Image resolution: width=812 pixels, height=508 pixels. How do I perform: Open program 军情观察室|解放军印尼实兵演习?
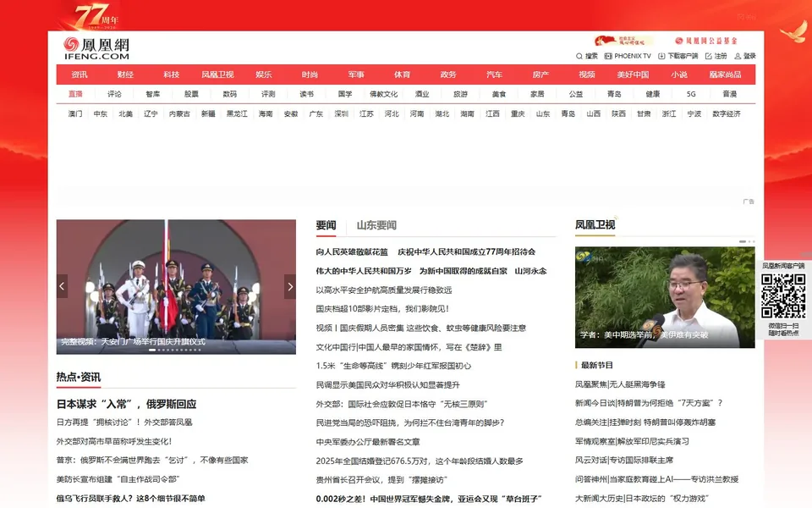click(632, 442)
